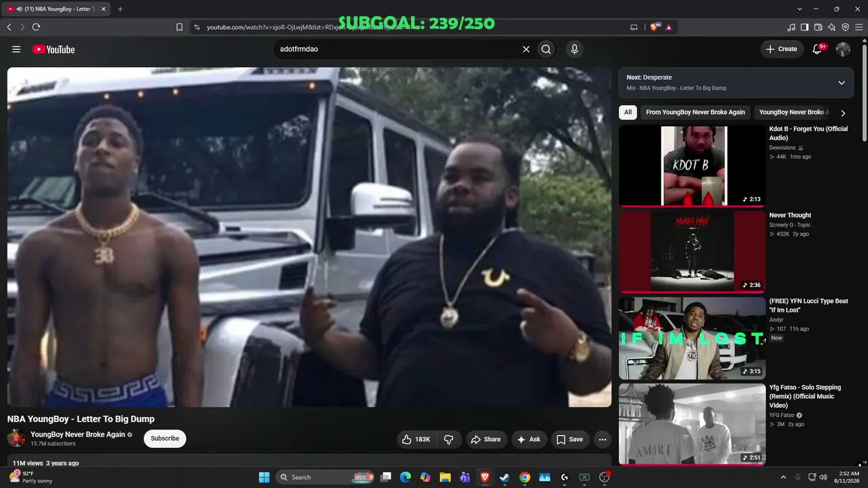Screen dimensions: 868x488
Task: Open Task View on the taskbar
Action: pos(386,477)
